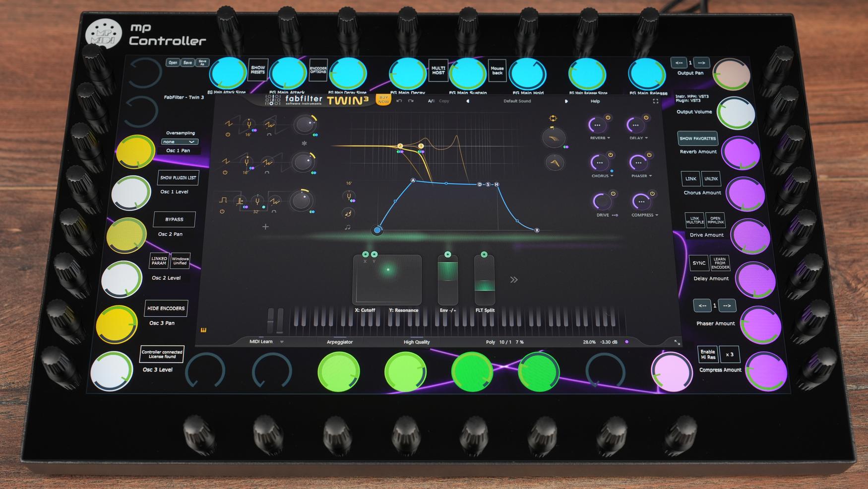Click filter node 2 on the filter display
Viewport: 868px width, 489px height.
pyautogui.click(x=400, y=146)
